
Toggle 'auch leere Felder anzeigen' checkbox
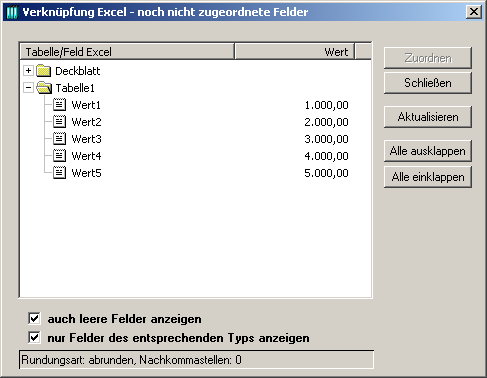coord(34,318)
